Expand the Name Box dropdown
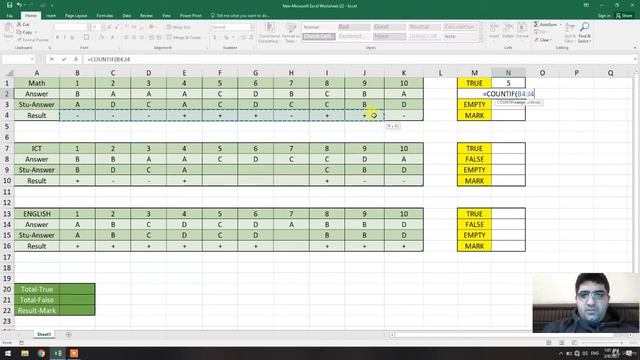 [x=32, y=59]
